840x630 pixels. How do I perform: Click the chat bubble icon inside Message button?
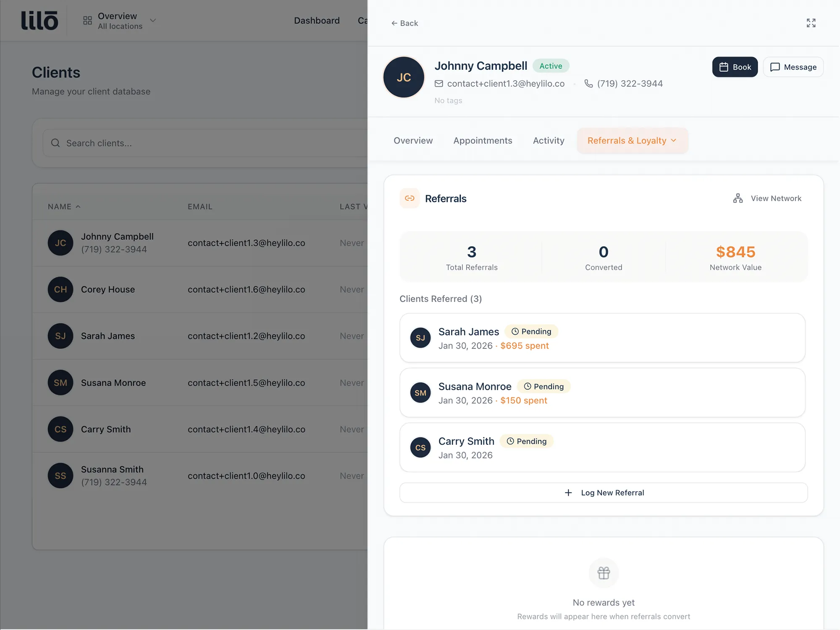coord(776,67)
